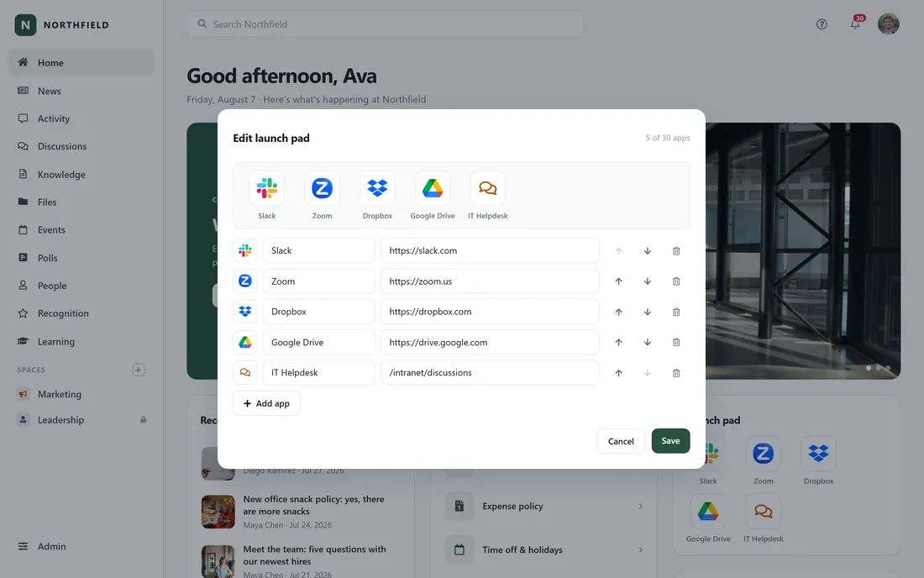Viewport: 924px width, 578px height.
Task: Edit the /intranet/discussions URL field
Action: pyautogui.click(x=490, y=372)
